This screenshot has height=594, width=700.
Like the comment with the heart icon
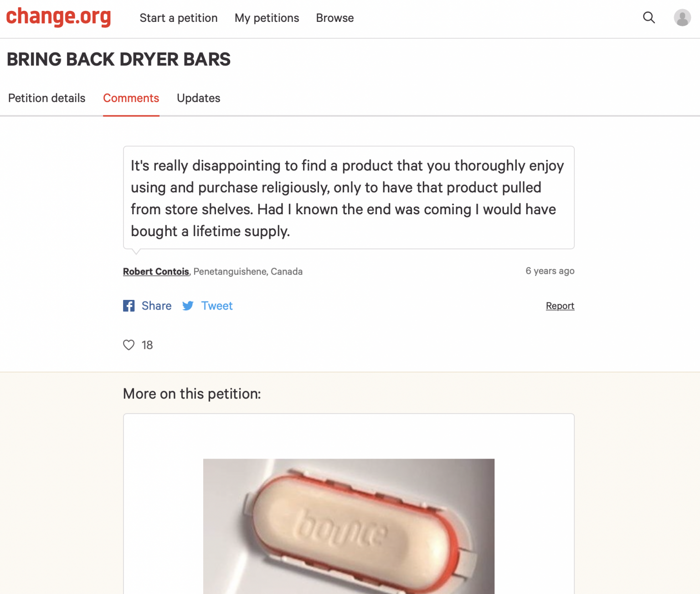tap(129, 345)
